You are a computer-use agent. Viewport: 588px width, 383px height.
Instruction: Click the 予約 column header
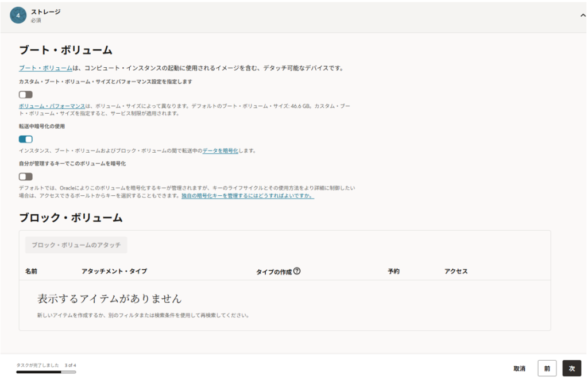[x=393, y=271]
